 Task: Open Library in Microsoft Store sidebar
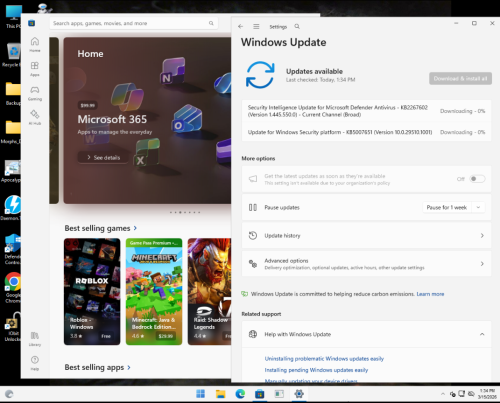[x=35, y=339]
